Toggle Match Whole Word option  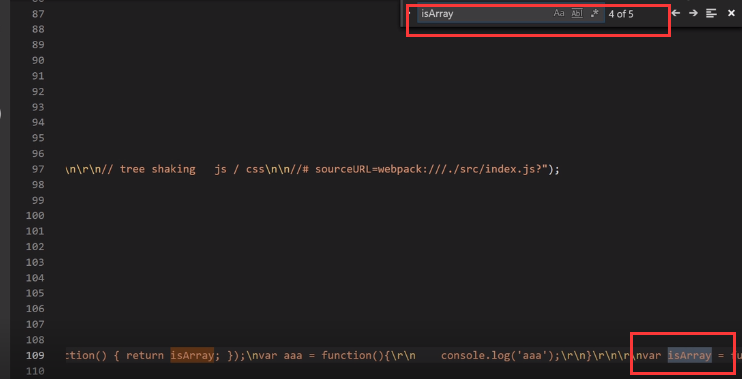(577, 14)
